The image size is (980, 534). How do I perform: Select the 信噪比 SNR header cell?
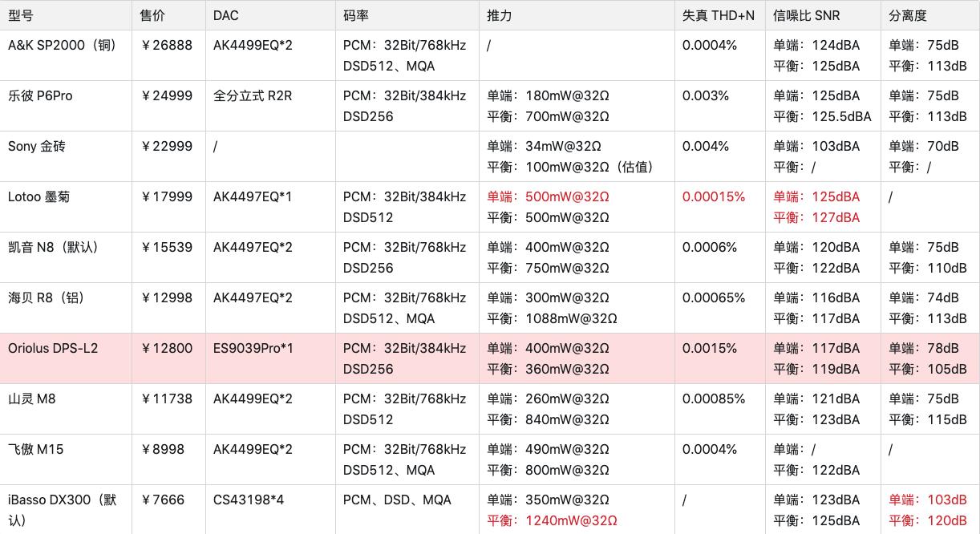pyautogui.click(x=806, y=15)
